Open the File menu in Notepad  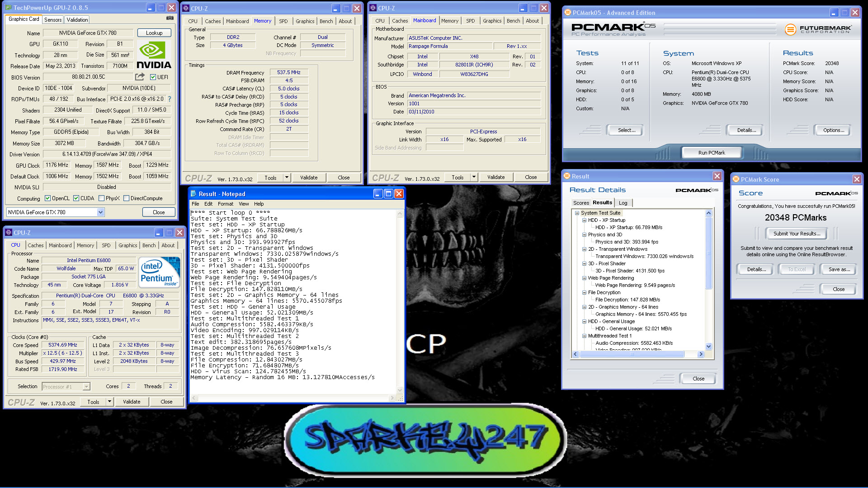(x=195, y=204)
